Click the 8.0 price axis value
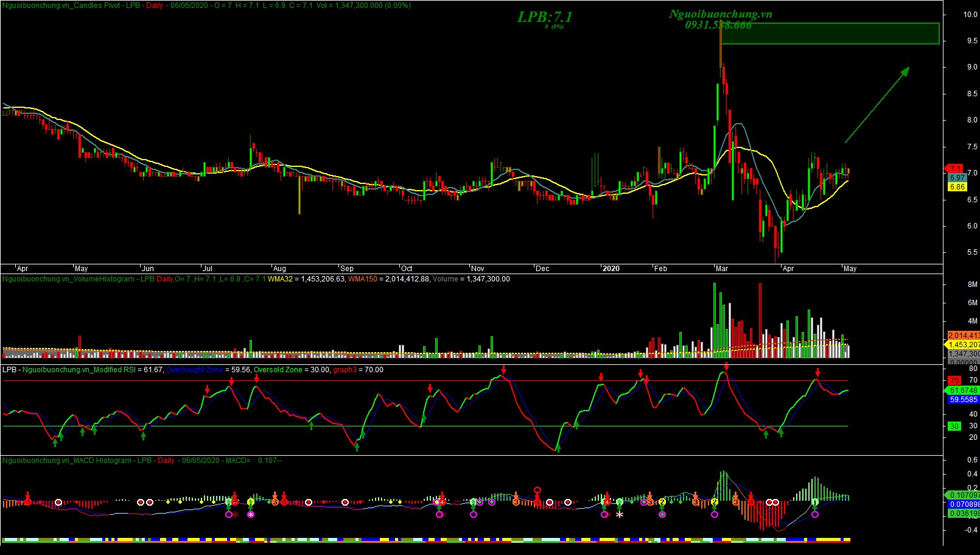Viewport: 980px width, 555px height. tap(972, 120)
